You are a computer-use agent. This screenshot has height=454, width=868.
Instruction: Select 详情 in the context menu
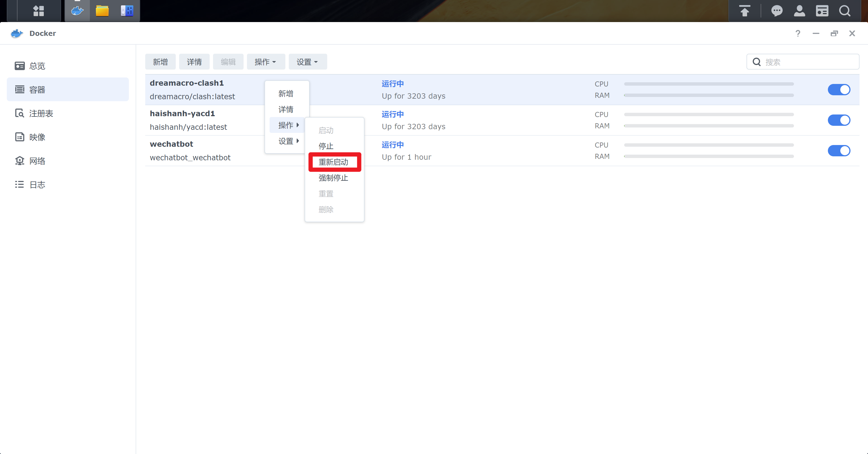click(x=286, y=109)
